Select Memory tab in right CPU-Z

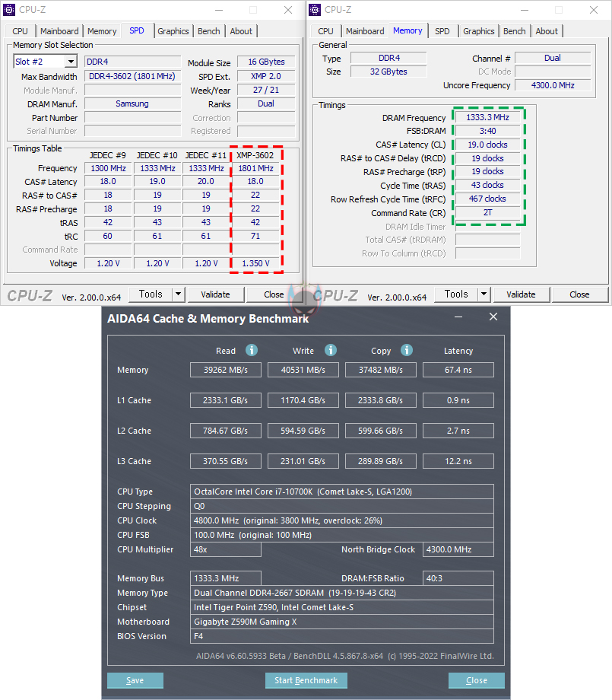(x=407, y=30)
